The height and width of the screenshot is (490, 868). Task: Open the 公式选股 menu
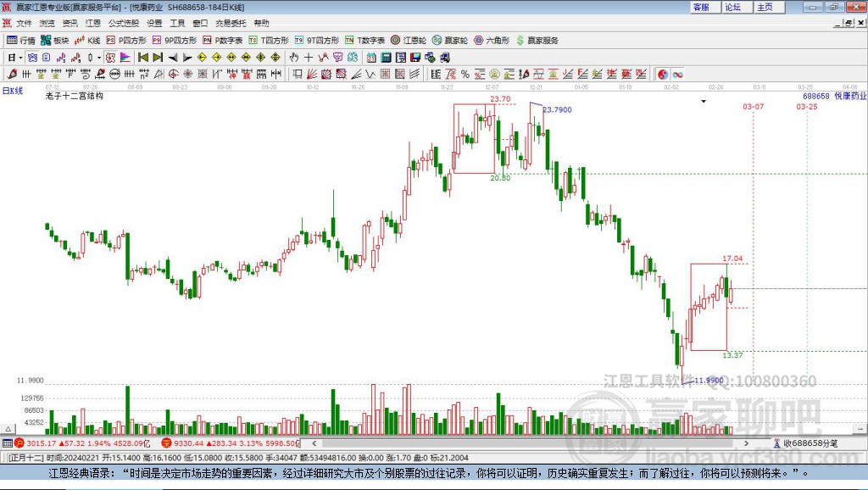[124, 23]
